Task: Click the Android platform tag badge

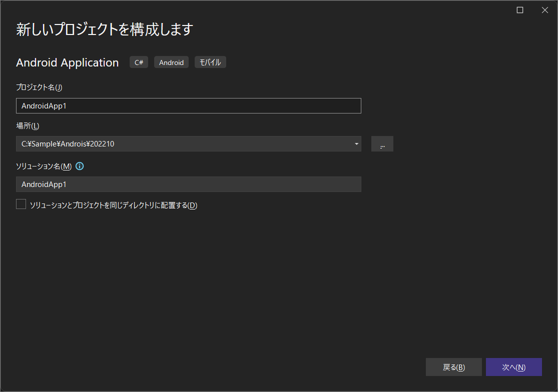Action: (x=171, y=62)
